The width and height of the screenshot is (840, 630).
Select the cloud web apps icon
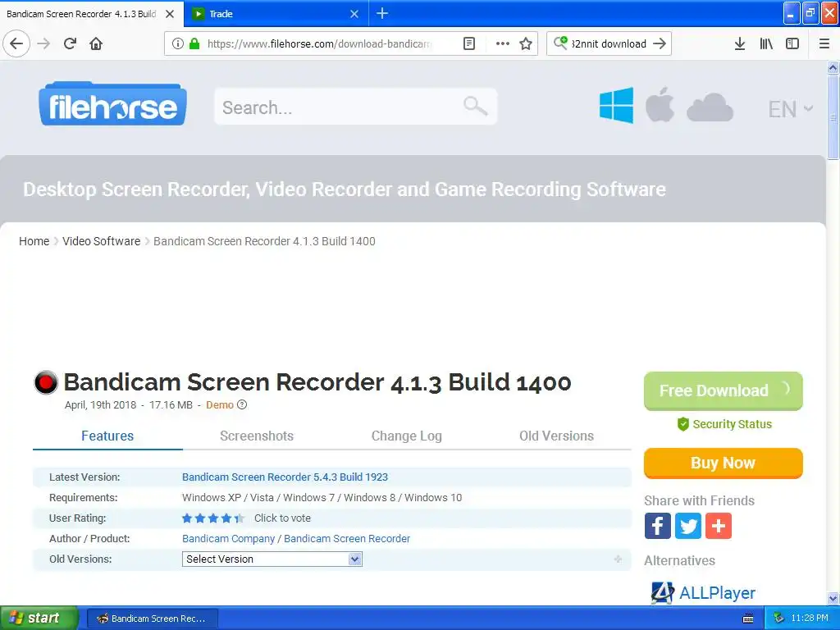[x=710, y=107]
